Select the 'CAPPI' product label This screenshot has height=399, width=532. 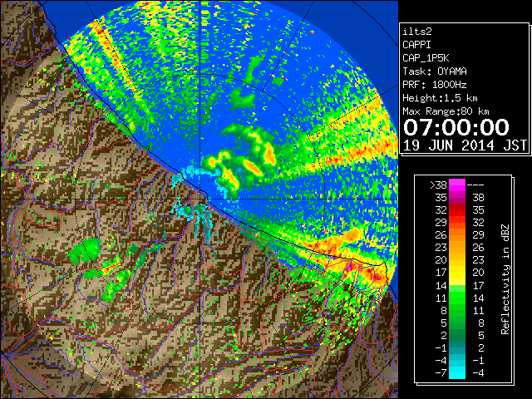point(416,45)
